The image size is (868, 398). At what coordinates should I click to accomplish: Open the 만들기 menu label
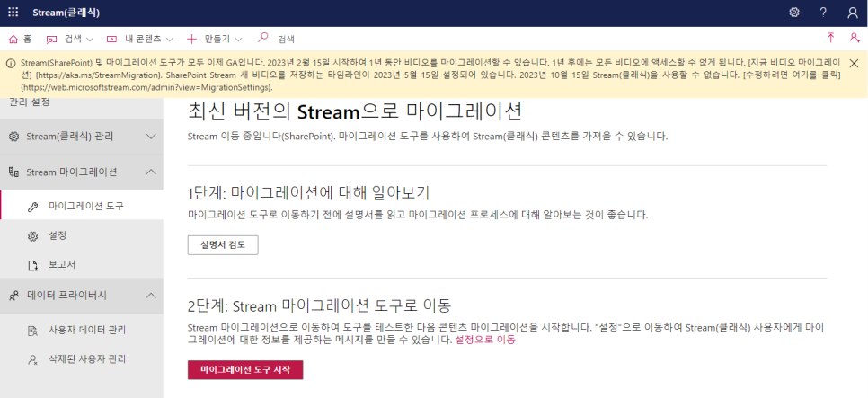(217, 39)
